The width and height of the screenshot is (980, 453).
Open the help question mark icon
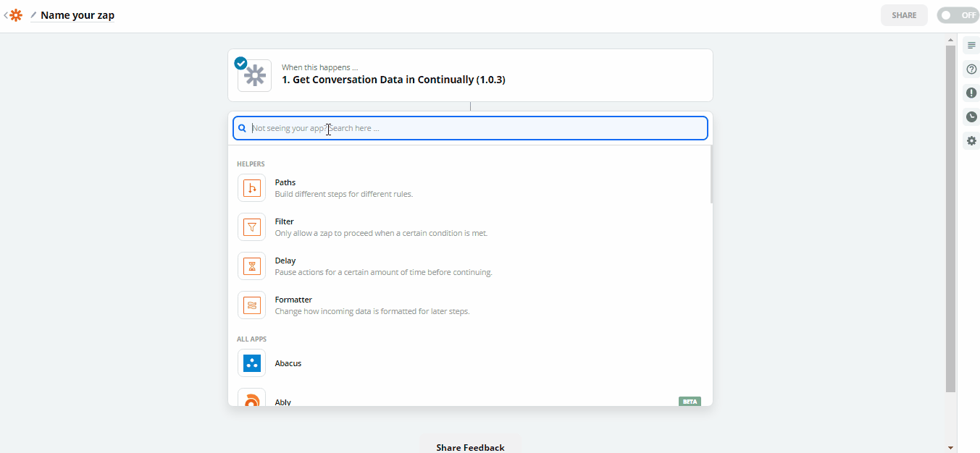click(x=971, y=69)
